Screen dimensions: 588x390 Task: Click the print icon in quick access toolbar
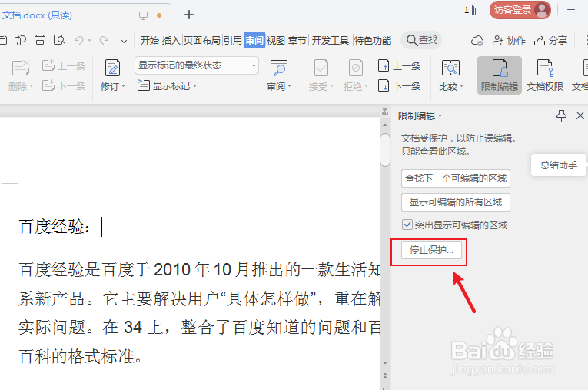tap(40, 40)
